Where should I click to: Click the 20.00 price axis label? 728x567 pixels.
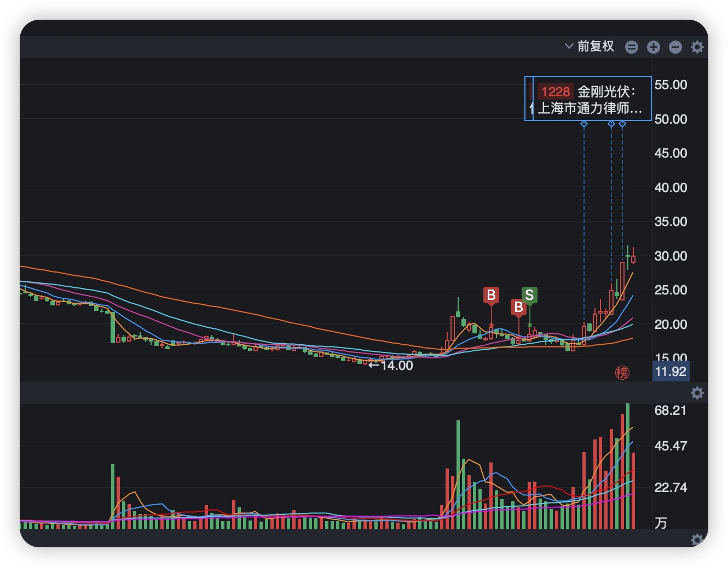coord(671,325)
